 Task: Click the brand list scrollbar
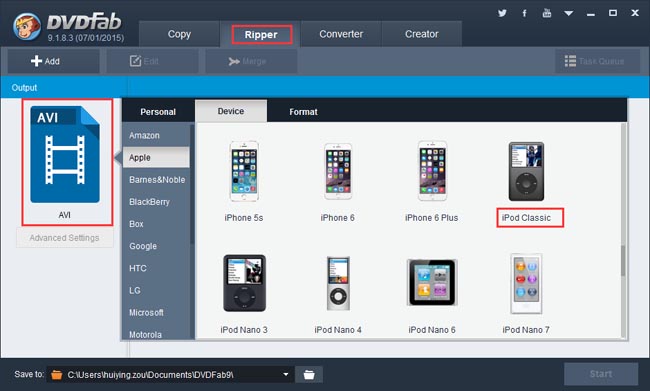(x=192, y=185)
